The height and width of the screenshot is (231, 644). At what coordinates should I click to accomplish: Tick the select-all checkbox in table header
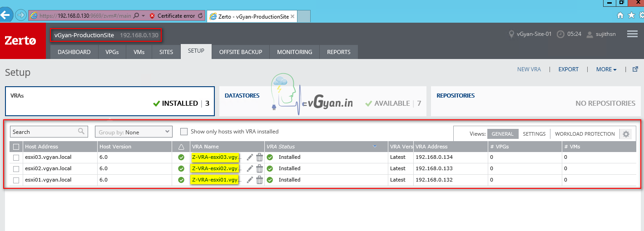click(x=16, y=147)
